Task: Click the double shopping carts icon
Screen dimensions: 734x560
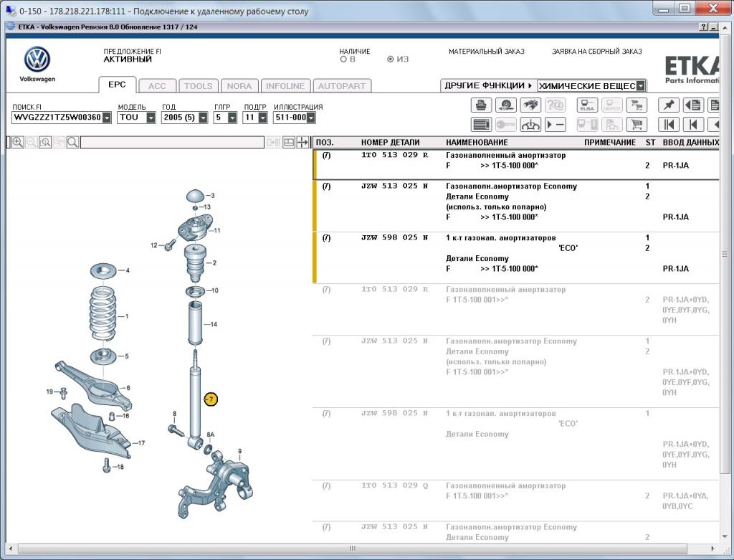Action: (x=637, y=105)
